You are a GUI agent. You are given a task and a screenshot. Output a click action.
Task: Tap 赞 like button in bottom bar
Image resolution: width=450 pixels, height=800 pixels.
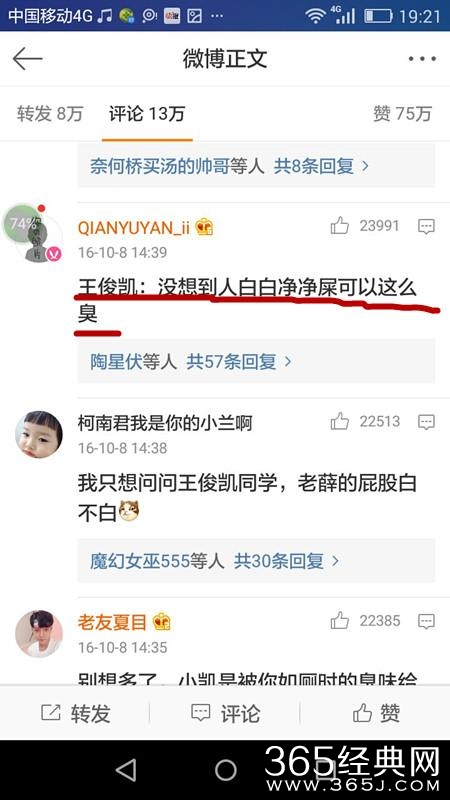pos(376,713)
